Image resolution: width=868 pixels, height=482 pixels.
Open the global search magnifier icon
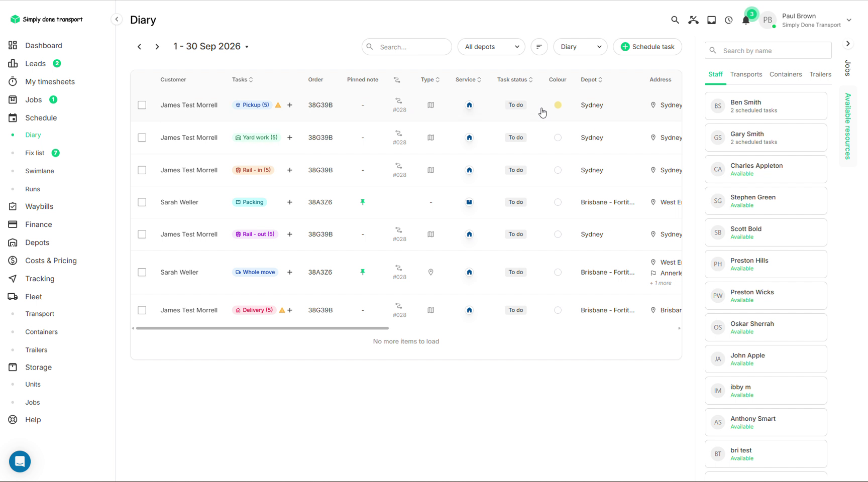click(x=675, y=20)
